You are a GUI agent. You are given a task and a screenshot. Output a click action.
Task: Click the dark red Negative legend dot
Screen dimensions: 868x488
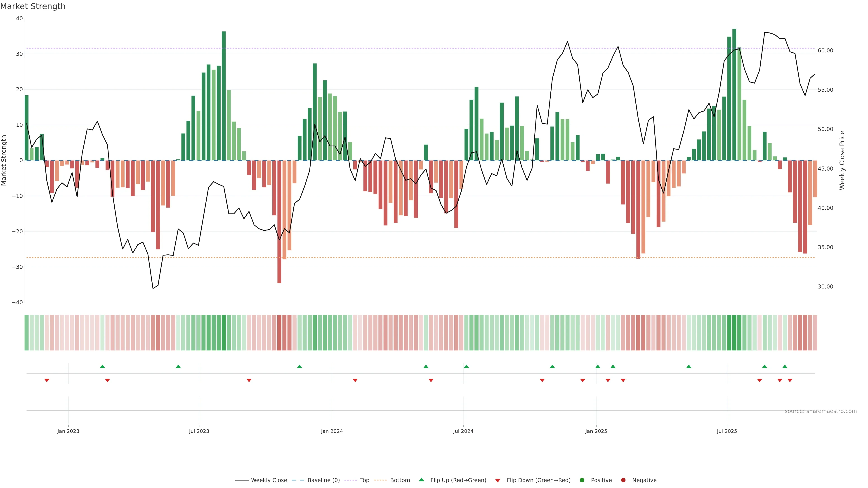[x=623, y=480]
